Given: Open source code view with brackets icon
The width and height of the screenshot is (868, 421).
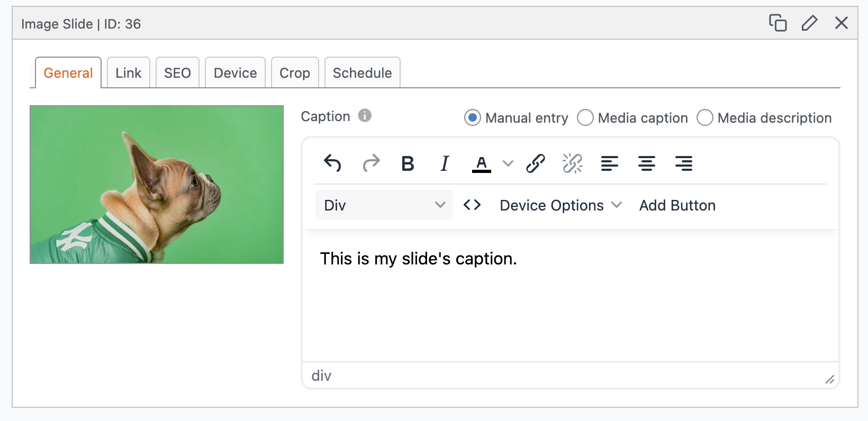Looking at the screenshot, I should coord(472,205).
